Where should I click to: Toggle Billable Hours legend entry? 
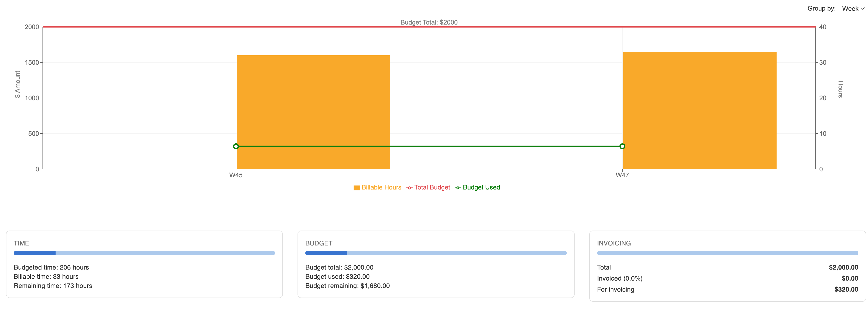377,187
